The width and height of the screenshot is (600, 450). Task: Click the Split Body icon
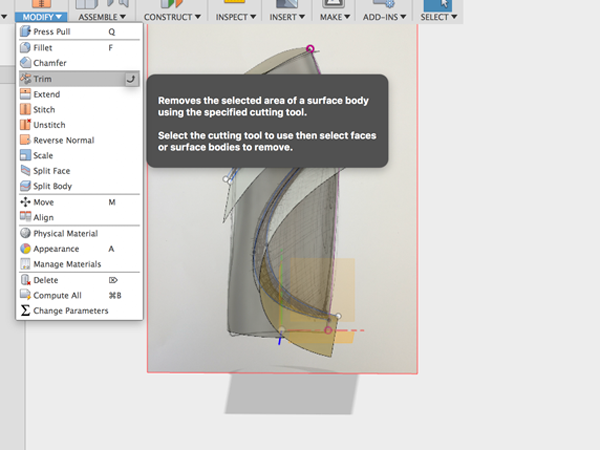[25, 186]
